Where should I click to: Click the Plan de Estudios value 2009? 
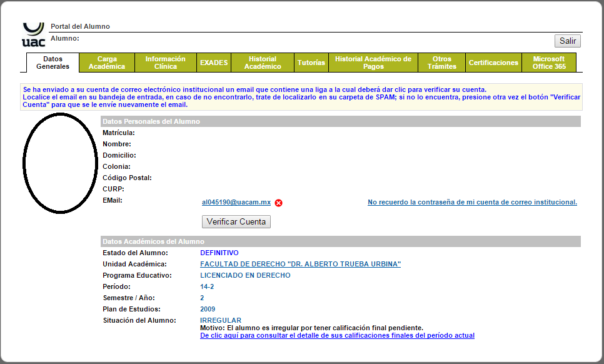pyautogui.click(x=208, y=310)
